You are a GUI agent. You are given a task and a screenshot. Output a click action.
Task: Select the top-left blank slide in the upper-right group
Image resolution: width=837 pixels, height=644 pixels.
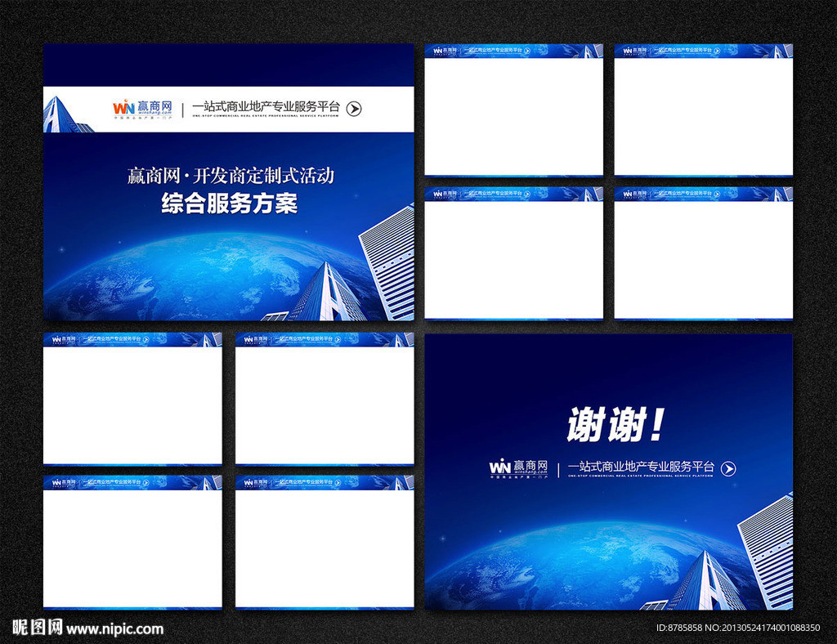point(514,110)
